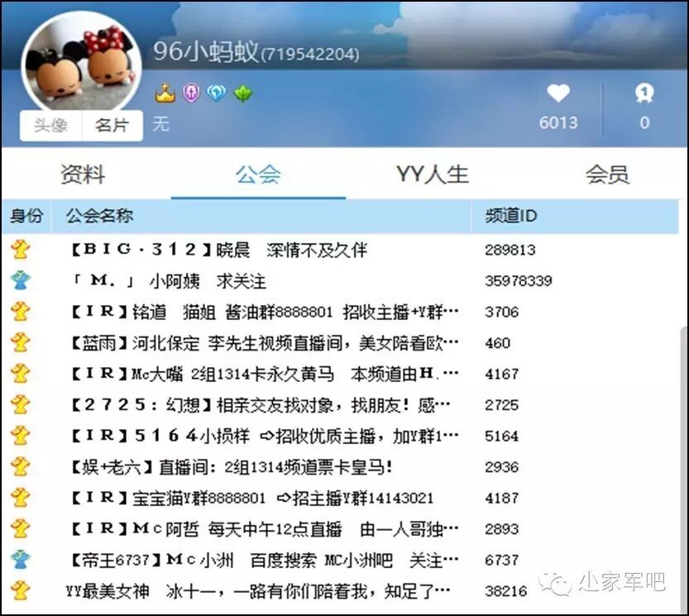Click the user ID (719542204)
The height and width of the screenshot is (616, 689).
pos(310,55)
